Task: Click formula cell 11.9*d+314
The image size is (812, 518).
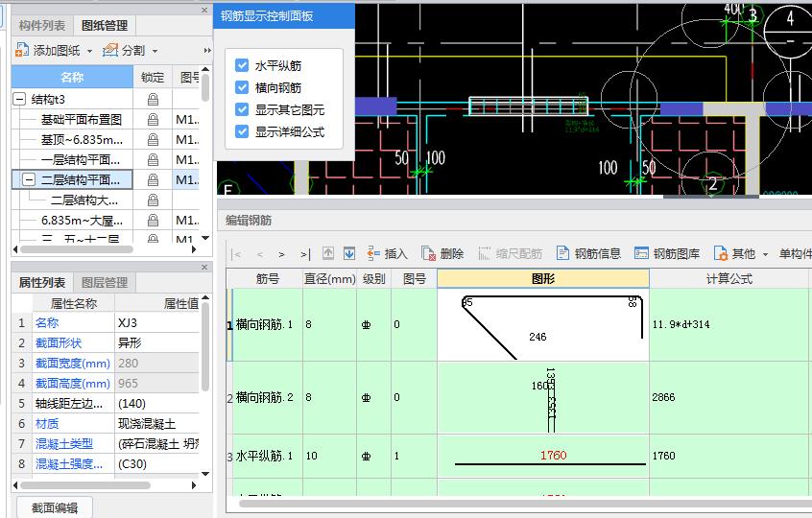Action: pos(728,324)
